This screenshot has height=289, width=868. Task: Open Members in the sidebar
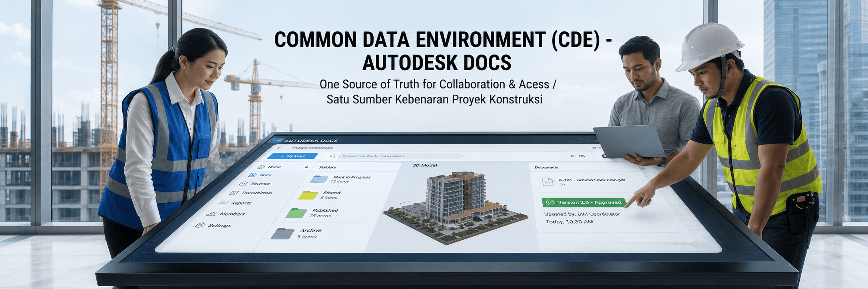click(232, 214)
